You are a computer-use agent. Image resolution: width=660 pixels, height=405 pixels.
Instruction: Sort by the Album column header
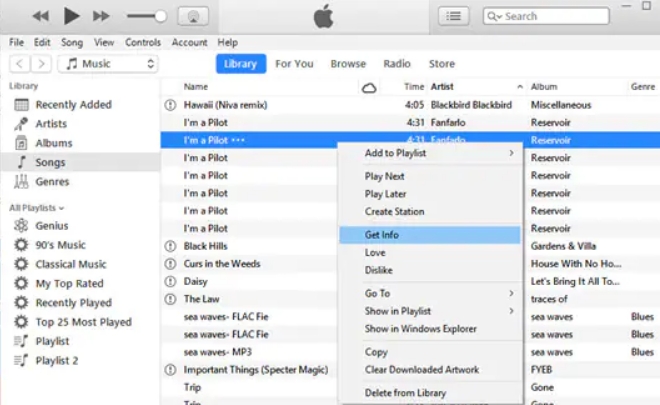[544, 87]
